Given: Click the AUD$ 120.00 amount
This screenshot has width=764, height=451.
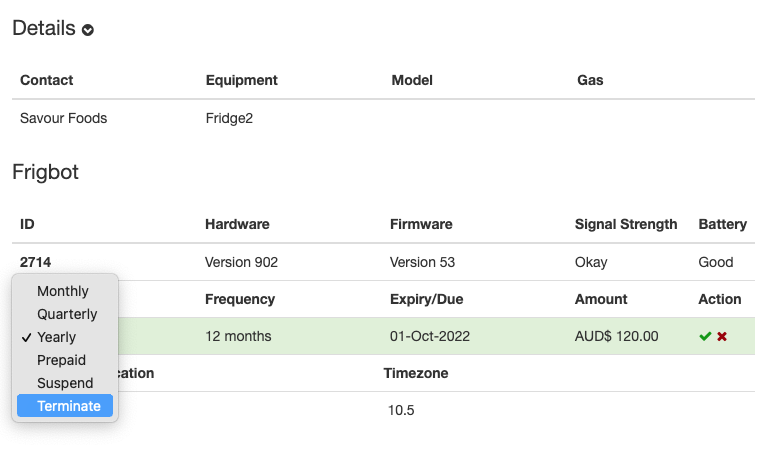Looking at the screenshot, I should point(616,337).
